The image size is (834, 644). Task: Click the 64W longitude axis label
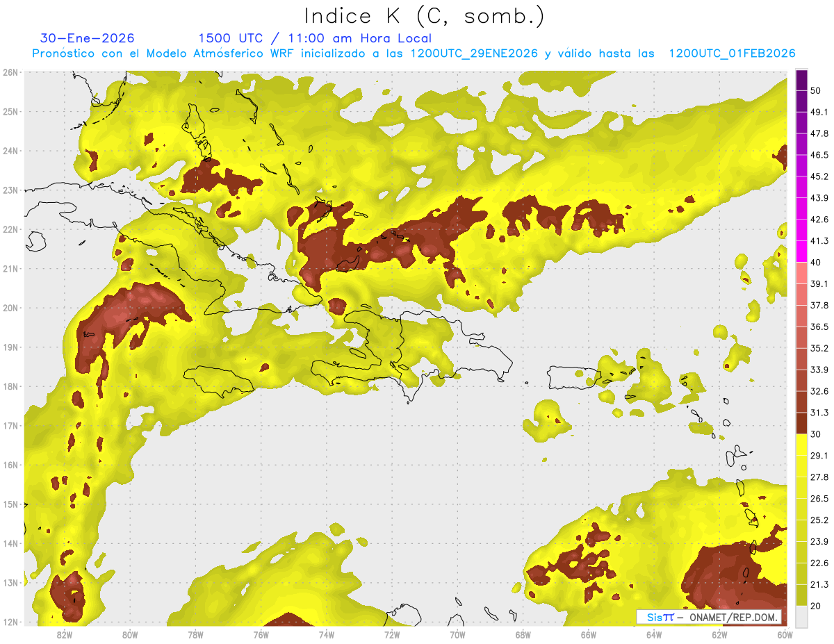(653, 634)
